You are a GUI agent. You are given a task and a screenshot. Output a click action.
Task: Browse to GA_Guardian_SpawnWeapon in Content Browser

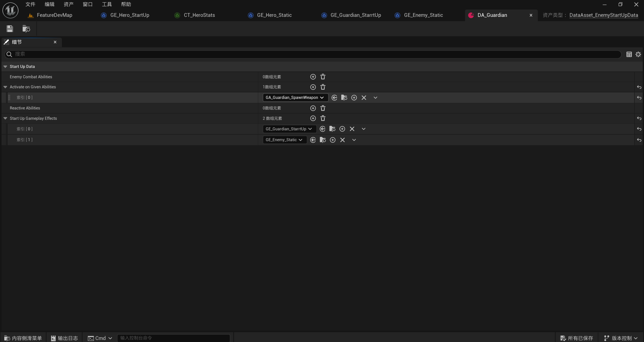point(344,98)
